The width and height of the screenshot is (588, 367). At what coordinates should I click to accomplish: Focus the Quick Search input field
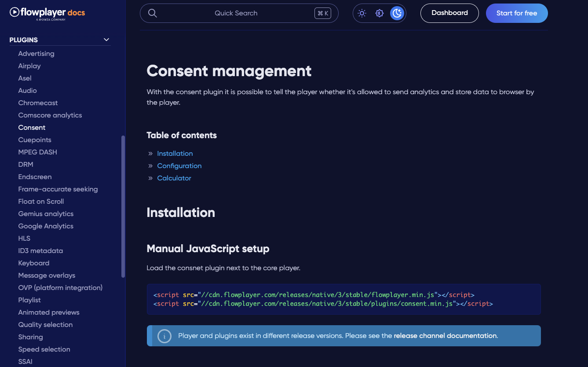(236, 13)
